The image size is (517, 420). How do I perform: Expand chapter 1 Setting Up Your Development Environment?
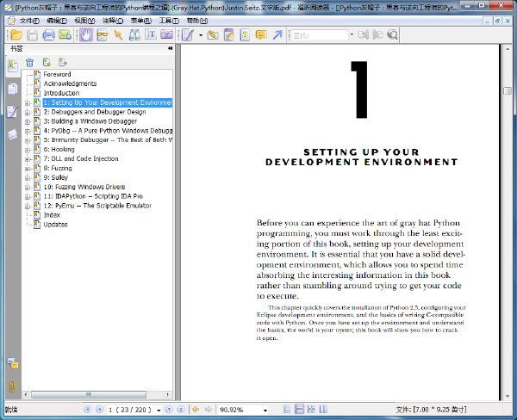coord(28,103)
